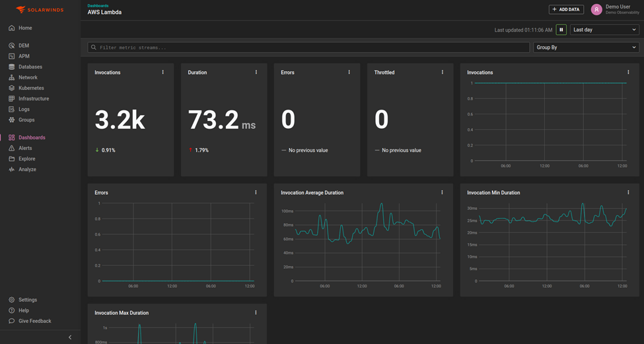Click the 1.79% change indicator
This screenshot has height=344, width=644.
[x=198, y=151]
